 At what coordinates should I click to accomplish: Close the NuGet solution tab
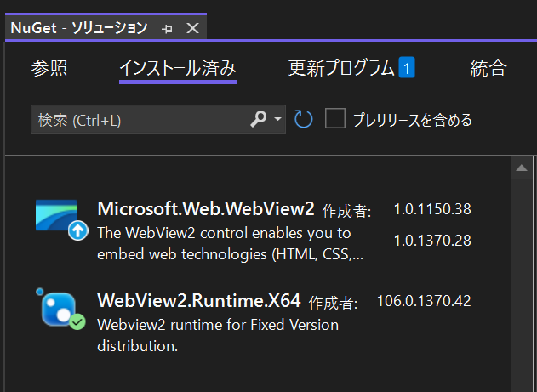[193, 28]
